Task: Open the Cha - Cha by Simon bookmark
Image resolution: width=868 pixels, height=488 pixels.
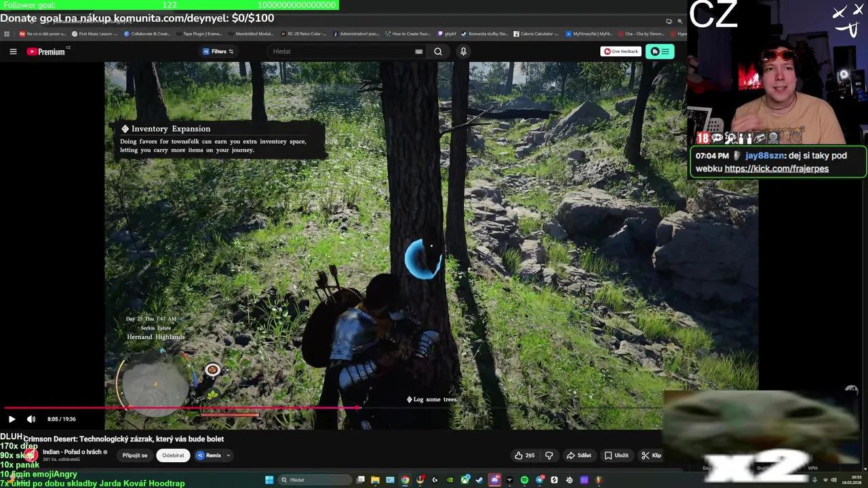Action: 640,34
